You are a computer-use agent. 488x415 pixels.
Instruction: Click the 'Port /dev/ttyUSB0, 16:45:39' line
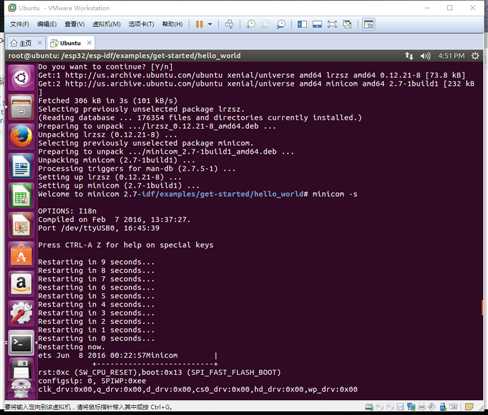click(99, 228)
